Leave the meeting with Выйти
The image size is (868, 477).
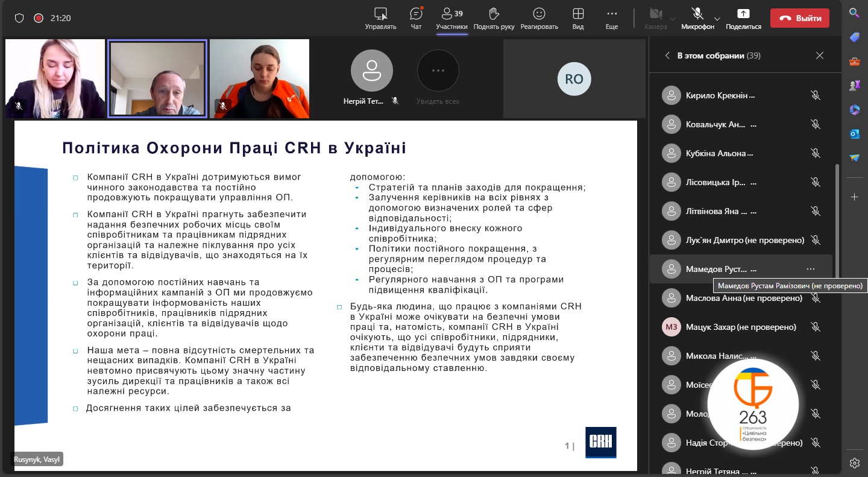[800, 18]
